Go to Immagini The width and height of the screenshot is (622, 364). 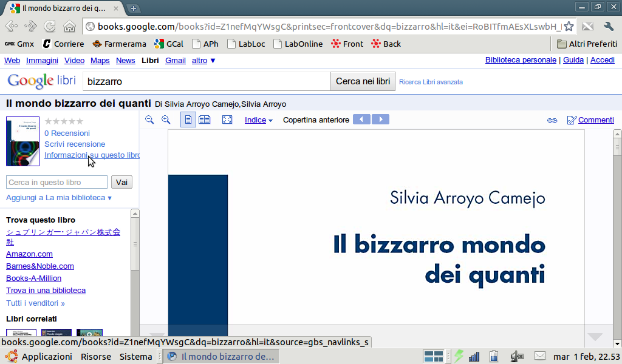pos(42,61)
